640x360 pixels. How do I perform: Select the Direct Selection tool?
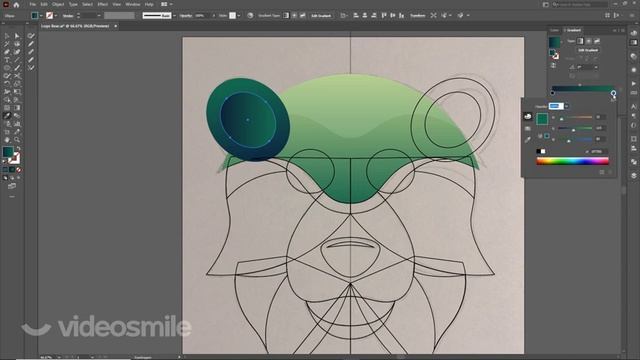pos(17,36)
